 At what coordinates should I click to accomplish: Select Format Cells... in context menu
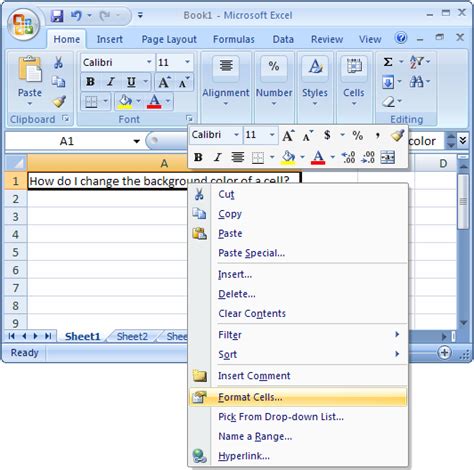pyautogui.click(x=298, y=397)
